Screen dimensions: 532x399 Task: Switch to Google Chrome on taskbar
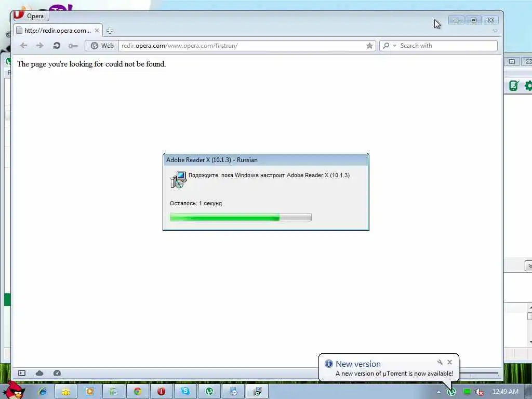point(137,392)
